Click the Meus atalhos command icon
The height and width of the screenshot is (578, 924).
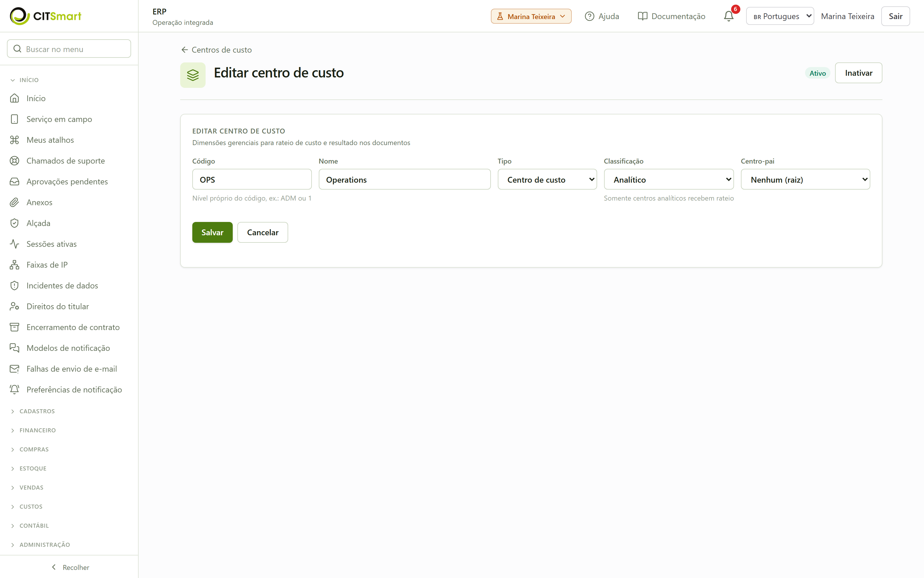pyautogui.click(x=14, y=140)
